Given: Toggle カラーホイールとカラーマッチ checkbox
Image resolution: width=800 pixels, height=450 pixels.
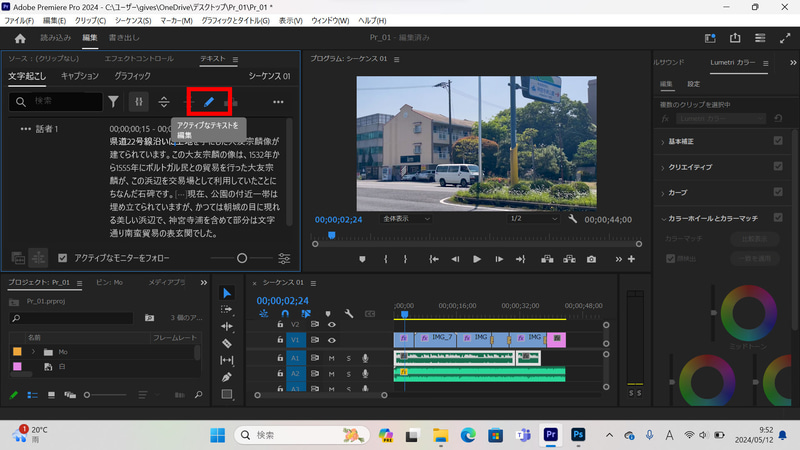Looking at the screenshot, I should pos(778,217).
